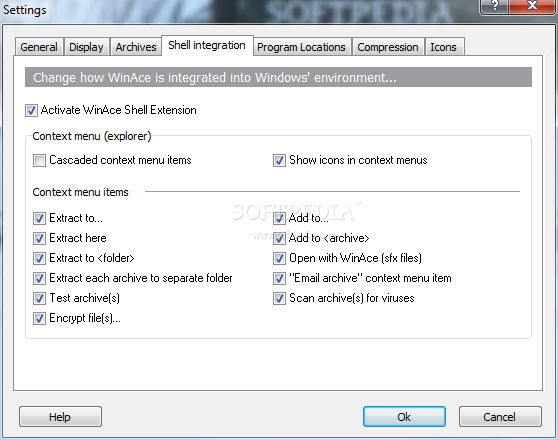Image resolution: width=558 pixels, height=440 pixels.
Task: Dismiss dialog with the Cancel button
Action: pyautogui.click(x=500, y=417)
